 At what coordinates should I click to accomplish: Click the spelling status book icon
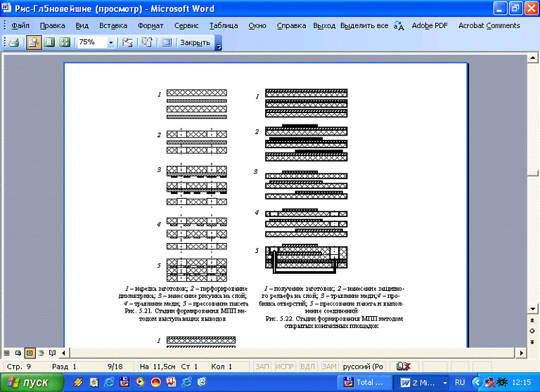click(x=404, y=367)
